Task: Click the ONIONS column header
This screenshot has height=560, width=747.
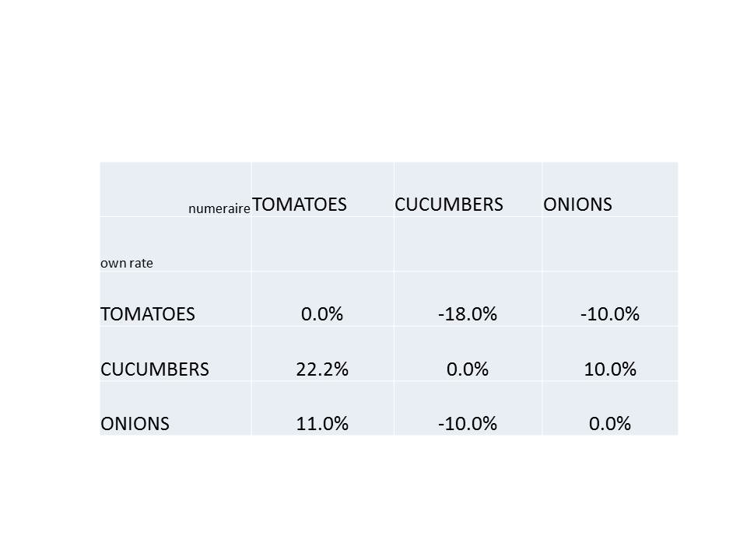Action: (x=577, y=205)
